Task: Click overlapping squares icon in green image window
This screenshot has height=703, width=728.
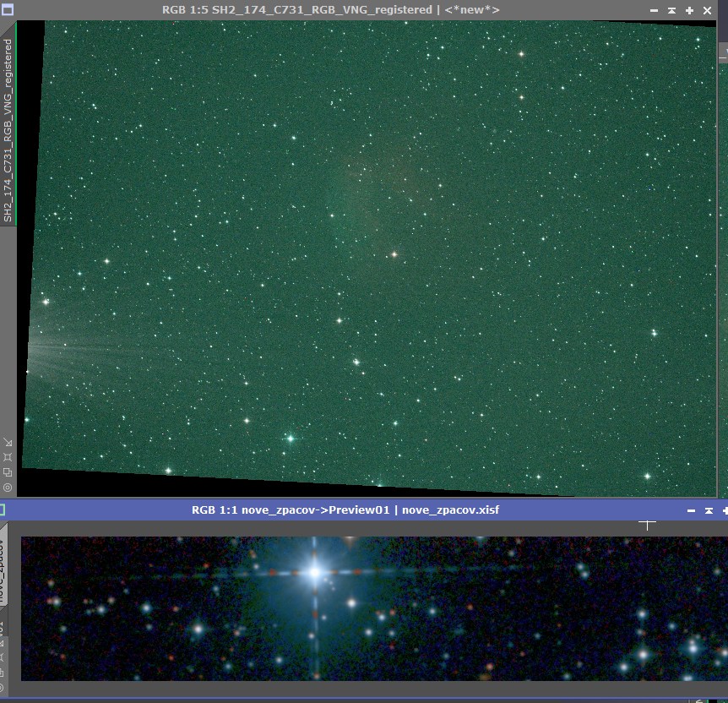Action: [x=8, y=472]
